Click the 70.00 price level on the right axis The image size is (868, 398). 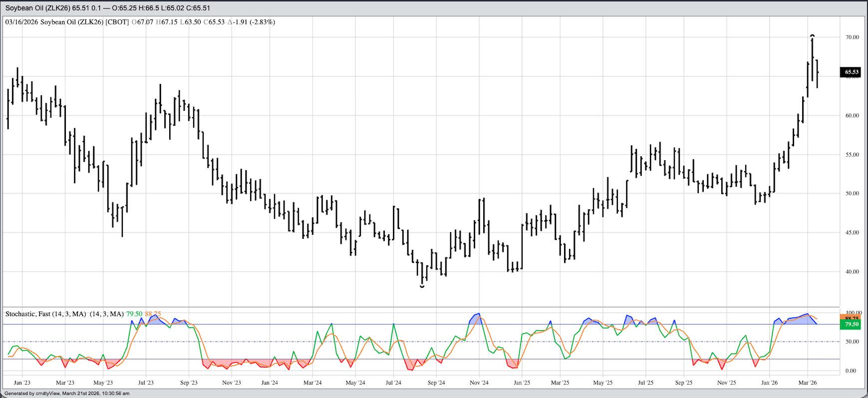tap(852, 37)
